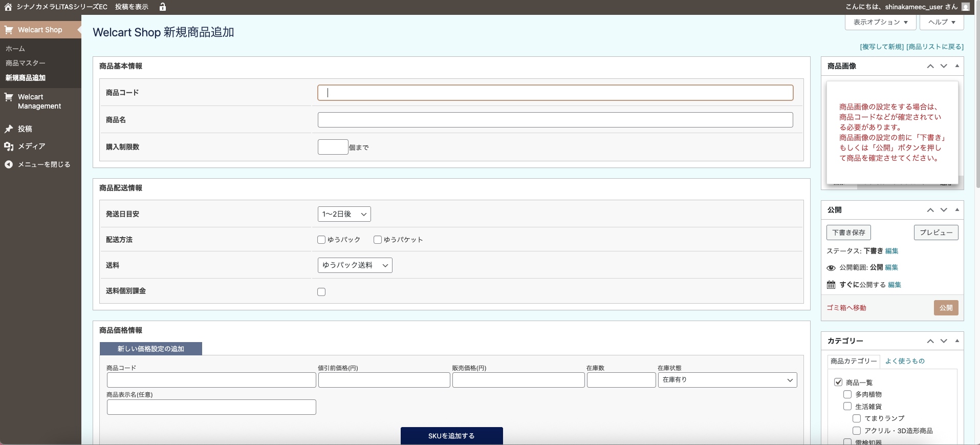
Task: Switch to the よく使うもの category tab
Action: [905, 361]
